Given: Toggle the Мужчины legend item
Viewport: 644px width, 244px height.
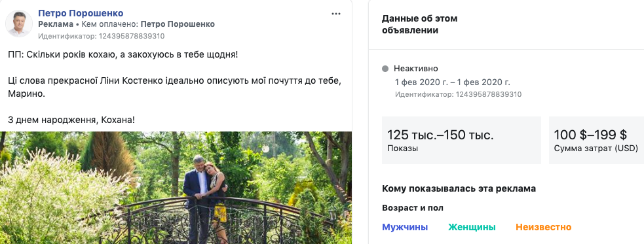Looking at the screenshot, I should pyautogui.click(x=405, y=227).
